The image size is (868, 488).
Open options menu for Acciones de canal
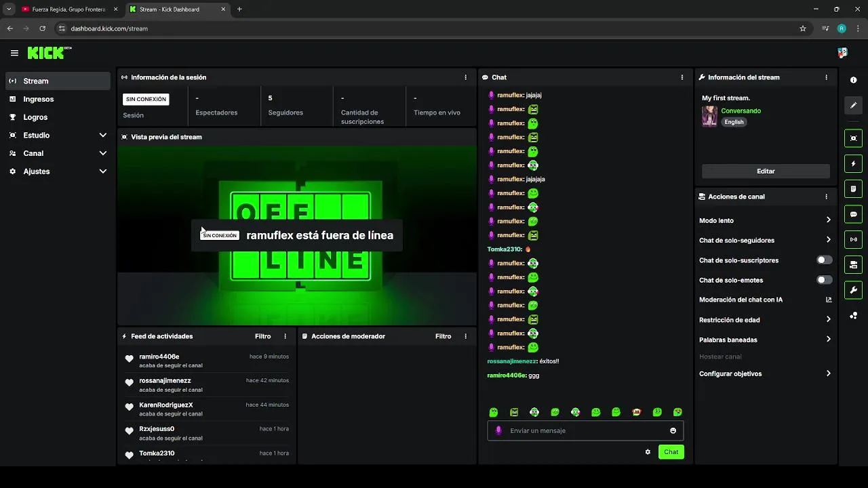[x=826, y=197]
